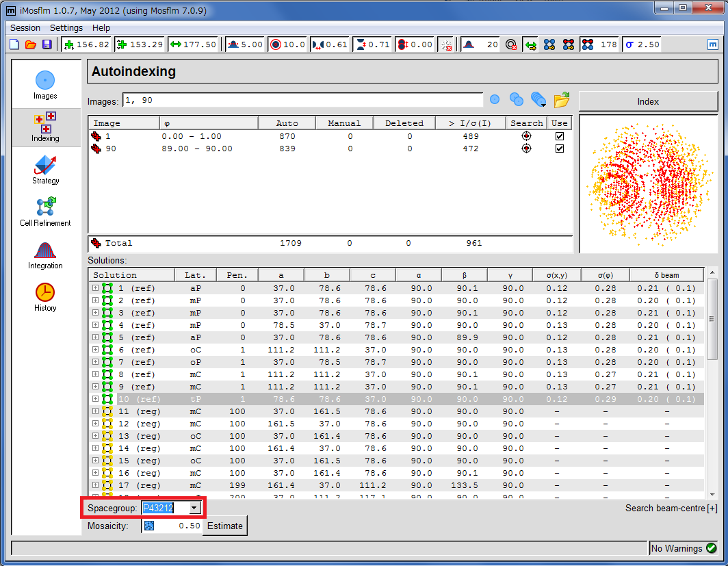Uncheck the Use box for image 1

coord(560,136)
